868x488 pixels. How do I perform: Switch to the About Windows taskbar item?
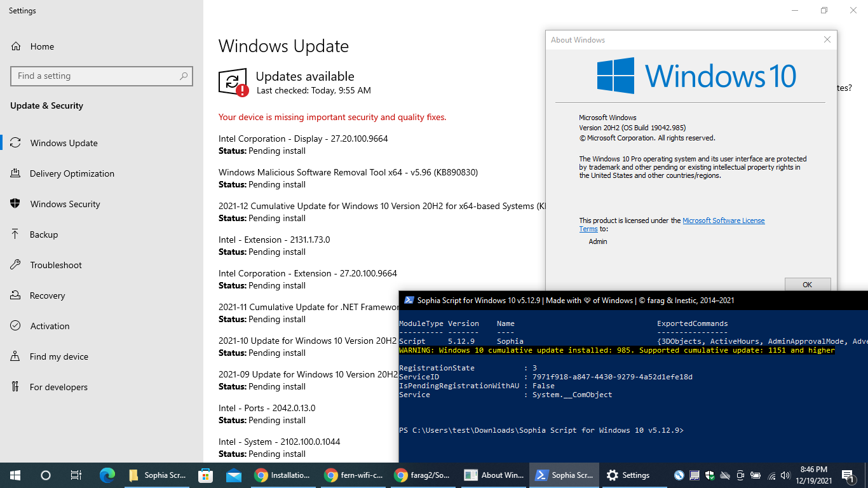(494, 475)
